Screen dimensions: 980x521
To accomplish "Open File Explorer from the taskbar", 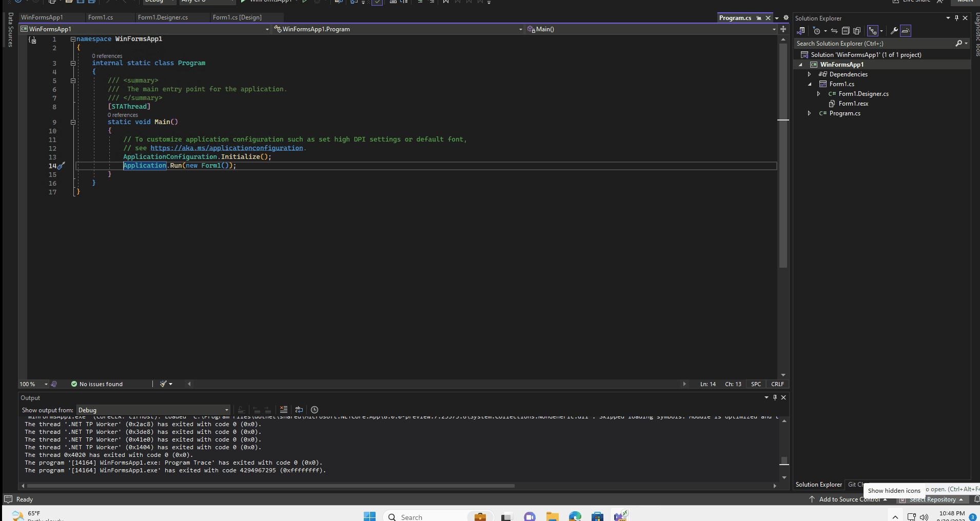I will 552,516.
